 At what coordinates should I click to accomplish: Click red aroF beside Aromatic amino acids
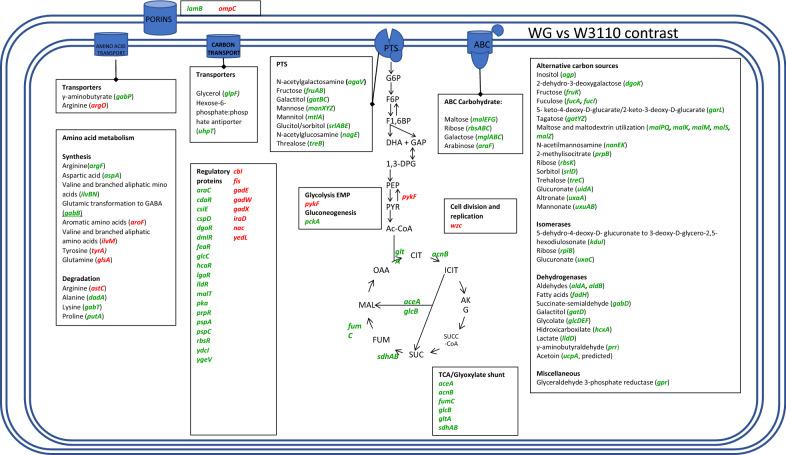coord(137,222)
